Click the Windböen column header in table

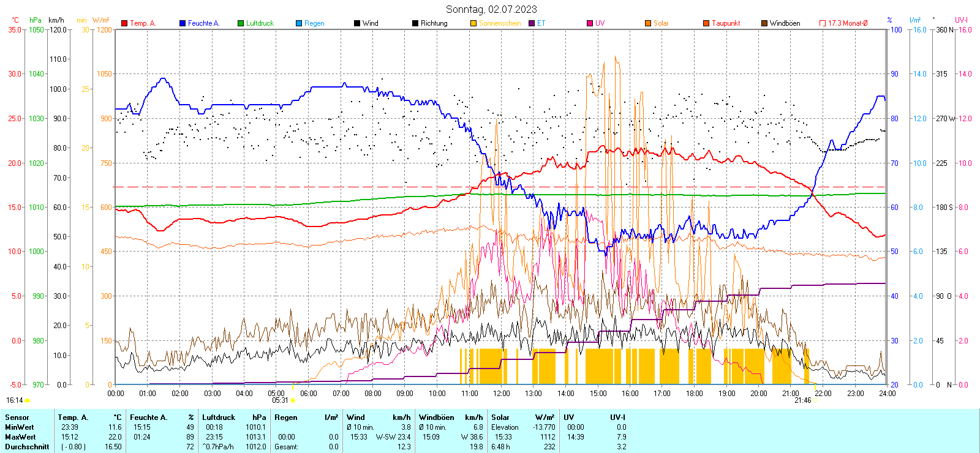[437, 417]
